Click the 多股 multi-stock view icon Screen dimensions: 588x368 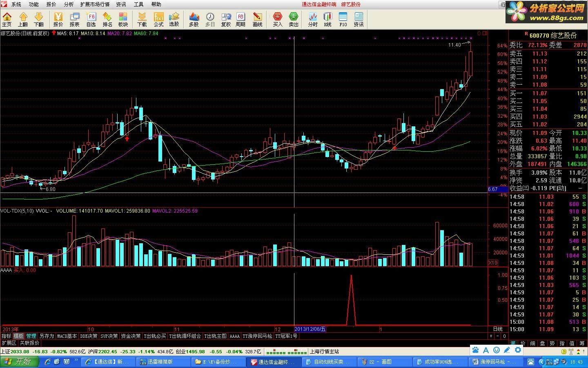coord(194,19)
